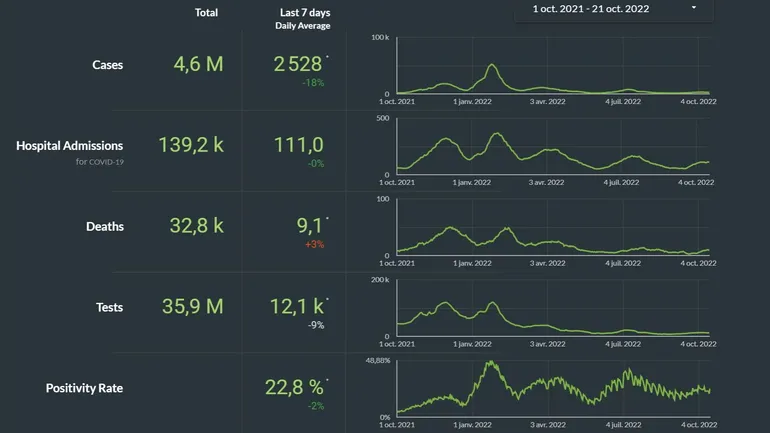
Task: Click the Deaths trend chart
Action: pos(555,228)
